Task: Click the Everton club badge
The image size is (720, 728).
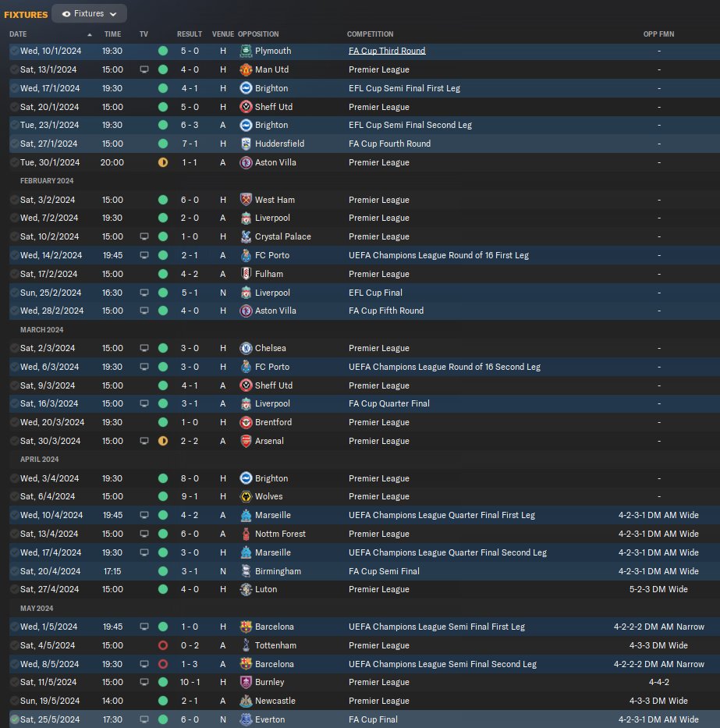Action: (246, 719)
